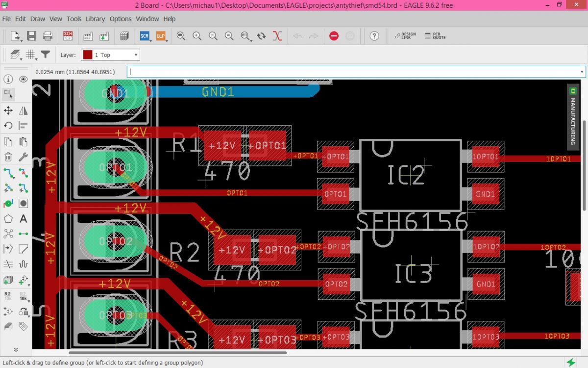The width and height of the screenshot is (588, 368).
Task: Click the PCB Quote button
Action: click(435, 36)
